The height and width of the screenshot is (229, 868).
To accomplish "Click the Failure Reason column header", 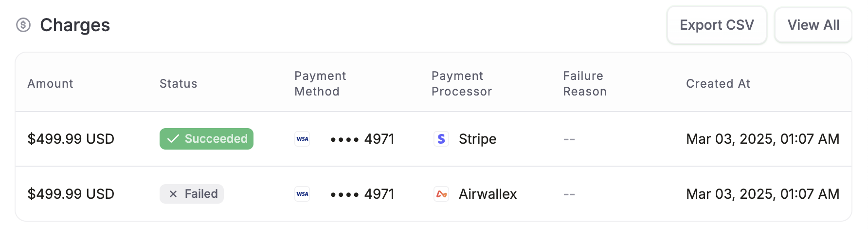I will 585,84.
